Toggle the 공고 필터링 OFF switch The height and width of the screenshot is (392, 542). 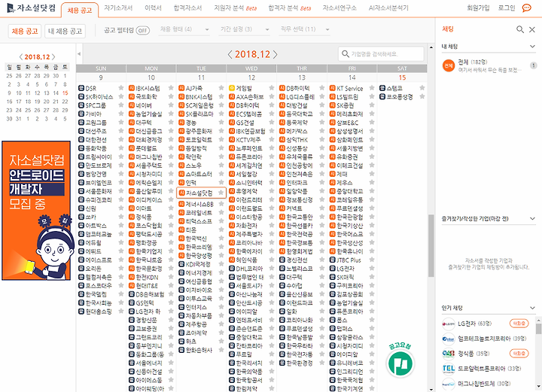(143, 30)
